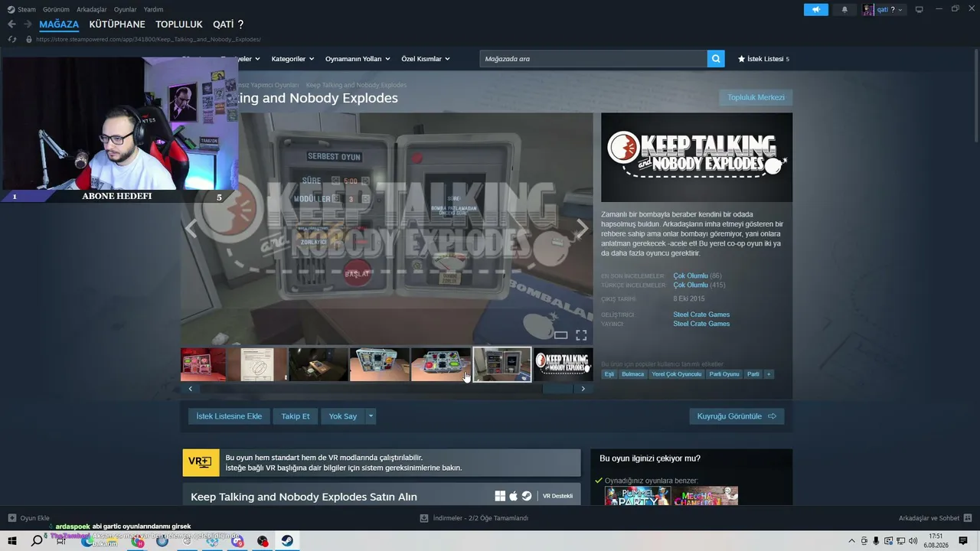Select the red bomb screenshot thumbnail
This screenshot has width=980, height=551.
[203, 365]
